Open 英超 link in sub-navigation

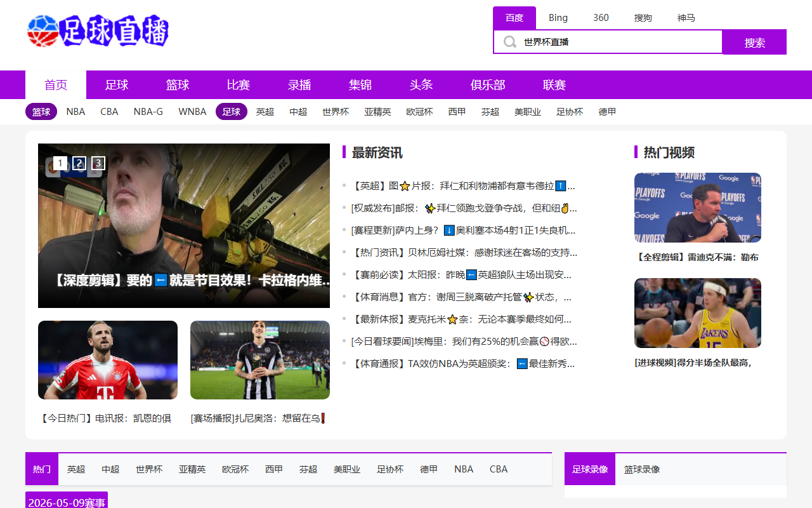pyautogui.click(x=265, y=112)
